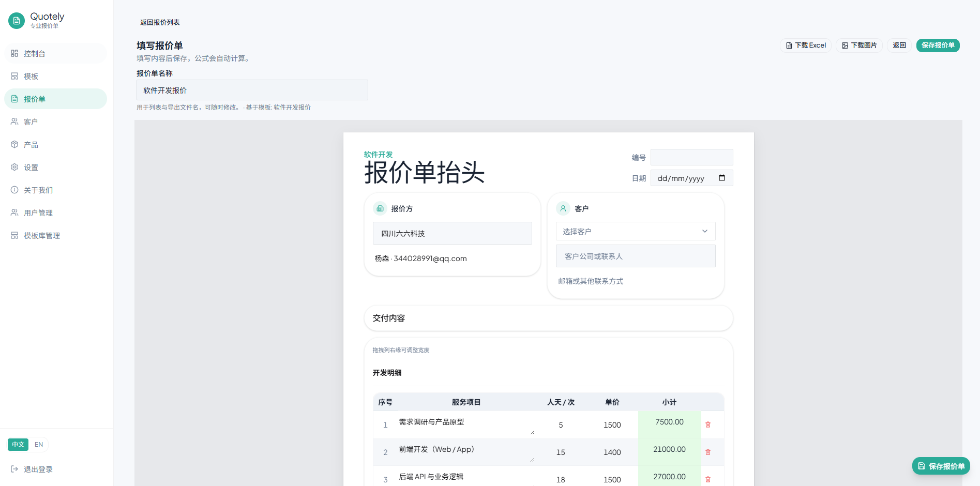Click the 服务项目 column header
This screenshot has width=980, height=486.
pyautogui.click(x=466, y=402)
